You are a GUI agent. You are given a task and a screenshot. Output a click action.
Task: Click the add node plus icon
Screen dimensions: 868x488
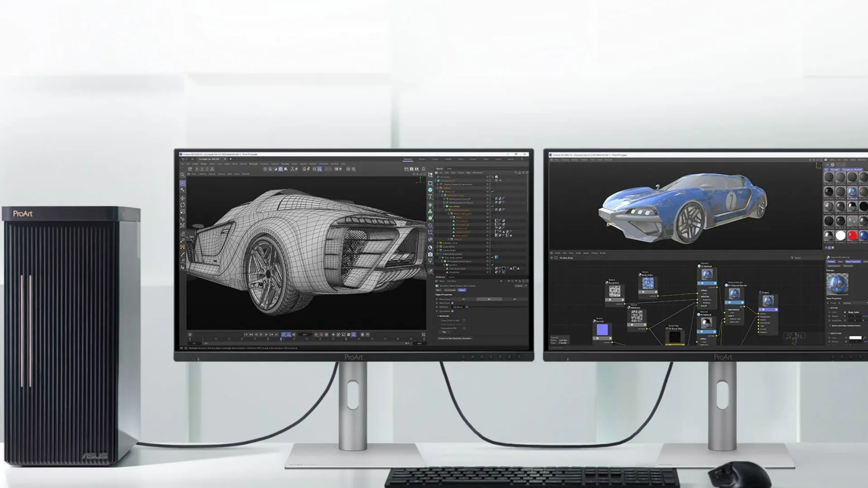click(552, 258)
